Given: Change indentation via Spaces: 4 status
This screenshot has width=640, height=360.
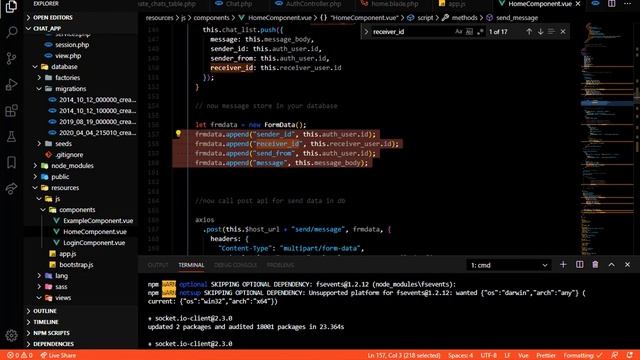Looking at the screenshot, I should 460,356.
